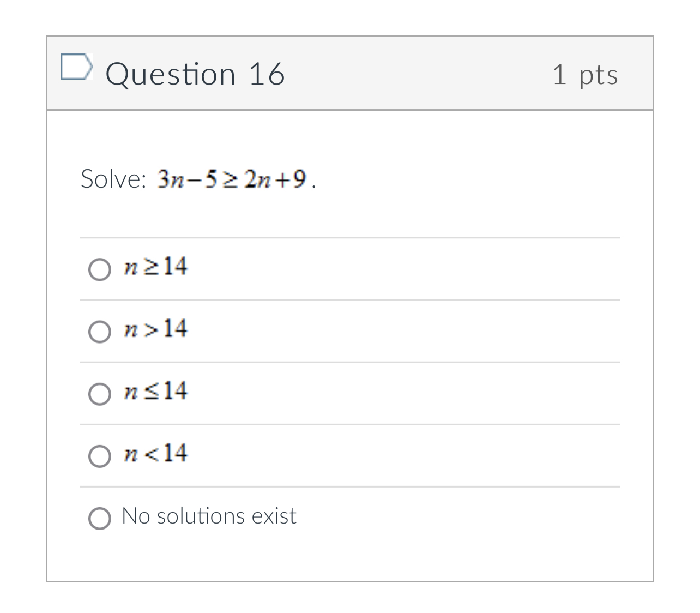Click the number 16 in the heading
Viewport: 700px width, 613px height.
pyautogui.click(x=267, y=74)
